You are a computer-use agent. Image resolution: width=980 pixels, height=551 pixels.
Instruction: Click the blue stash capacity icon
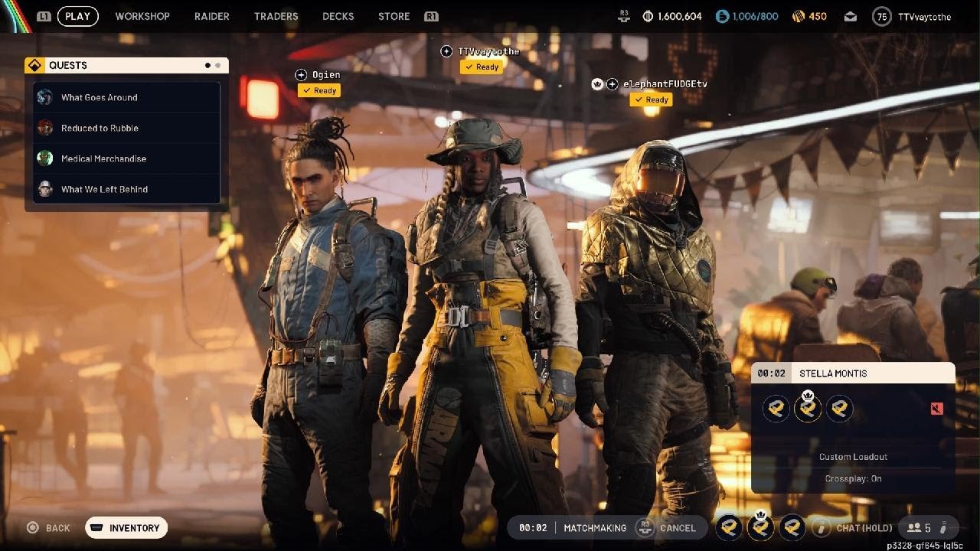pos(722,16)
